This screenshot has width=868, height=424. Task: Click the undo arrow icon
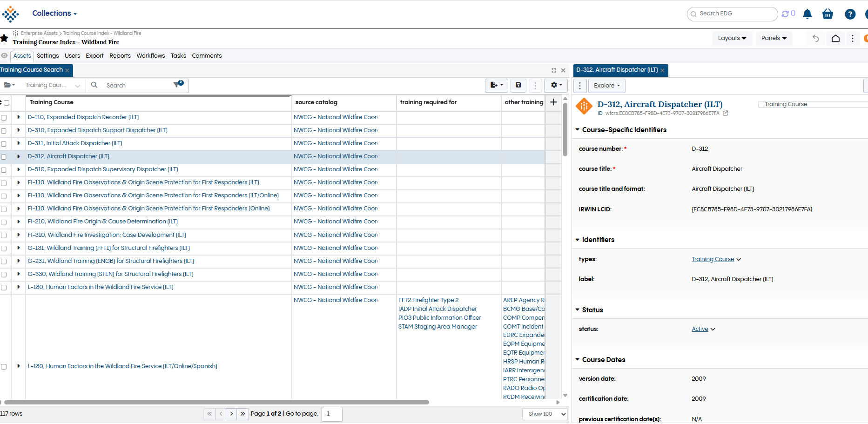click(815, 38)
